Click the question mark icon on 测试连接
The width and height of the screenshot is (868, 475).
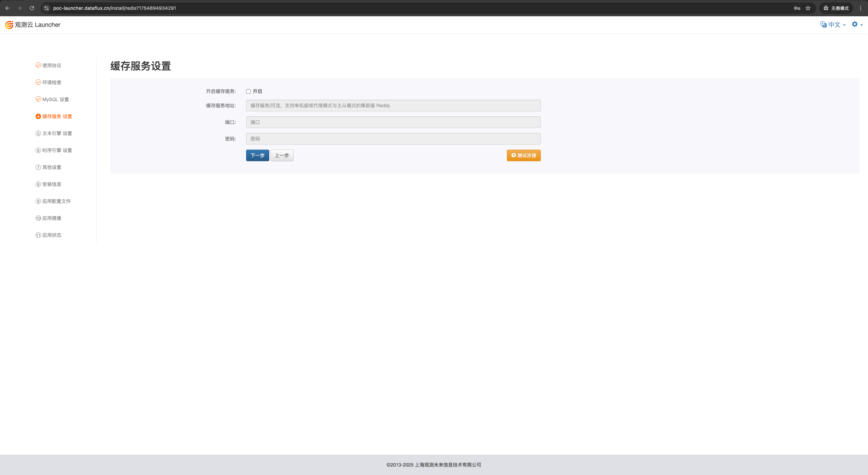coord(513,155)
